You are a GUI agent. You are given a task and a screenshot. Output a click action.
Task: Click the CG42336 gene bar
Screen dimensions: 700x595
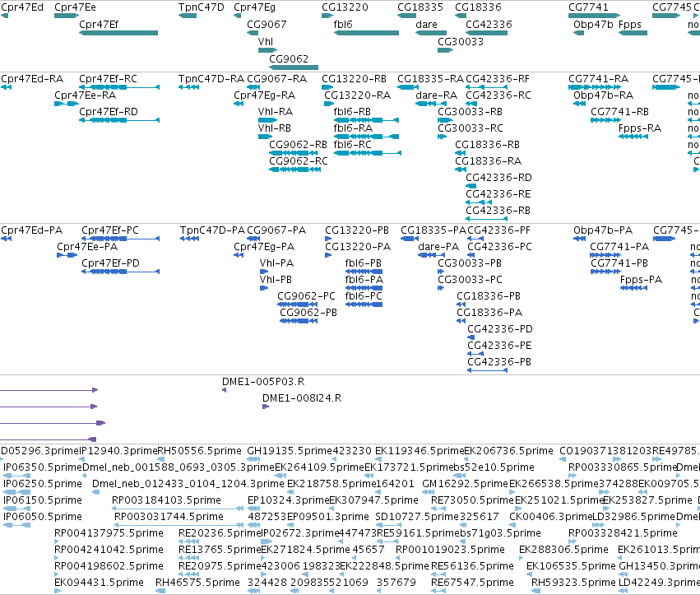tap(487, 33)
